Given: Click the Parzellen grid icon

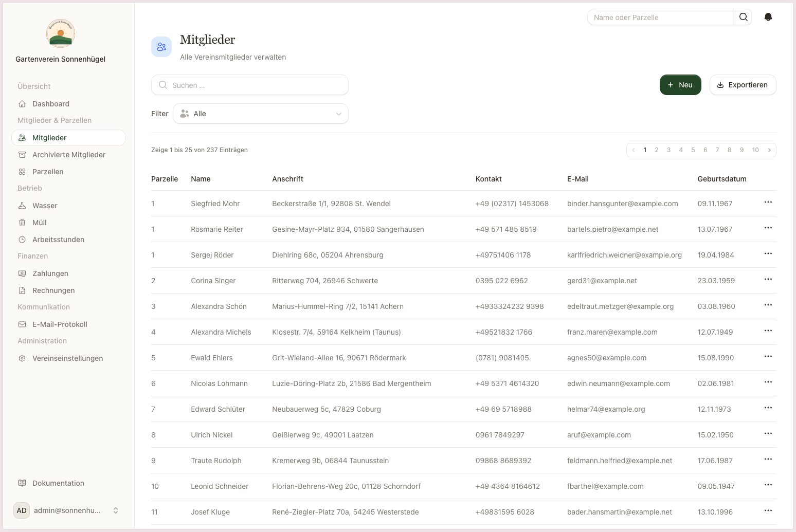Looking at the screenshot, I should [x=22, y=172].
